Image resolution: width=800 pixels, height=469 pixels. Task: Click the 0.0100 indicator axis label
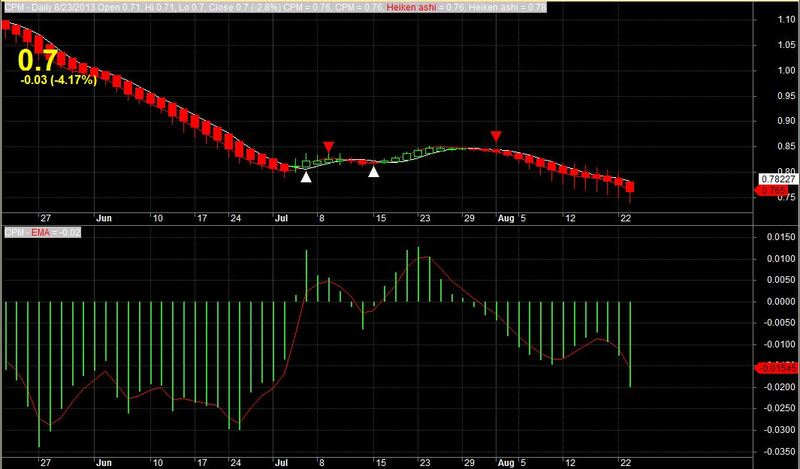click(782, 258)
